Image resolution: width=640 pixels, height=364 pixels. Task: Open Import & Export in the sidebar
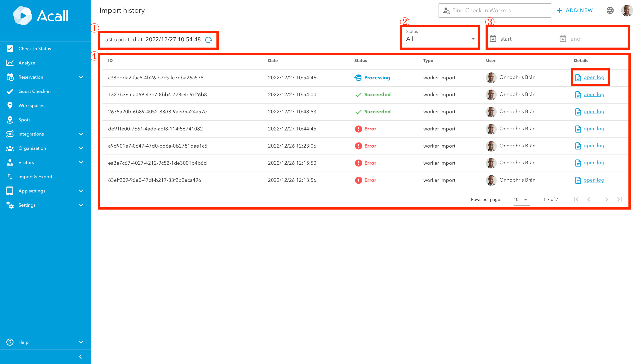tap(36, 176)
